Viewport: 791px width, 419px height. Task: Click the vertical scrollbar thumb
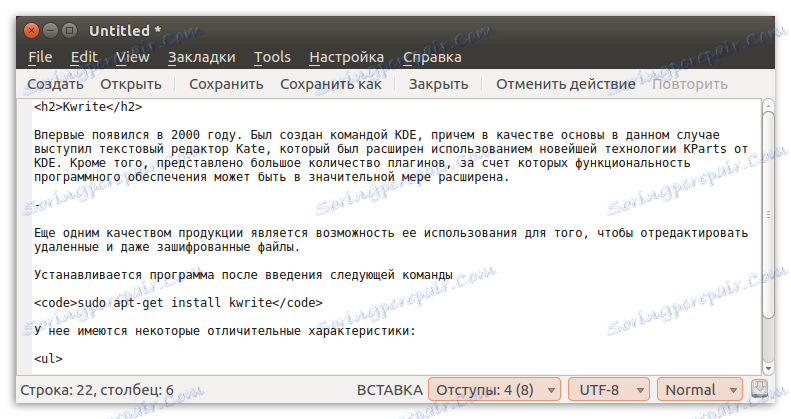768,215
